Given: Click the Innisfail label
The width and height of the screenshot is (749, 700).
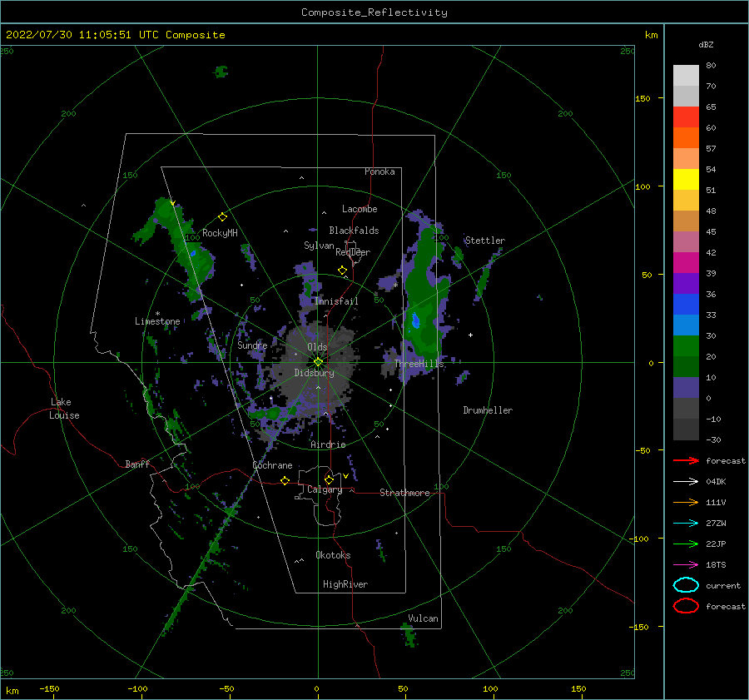Looking at the screenshot, I should coord(336,301).
